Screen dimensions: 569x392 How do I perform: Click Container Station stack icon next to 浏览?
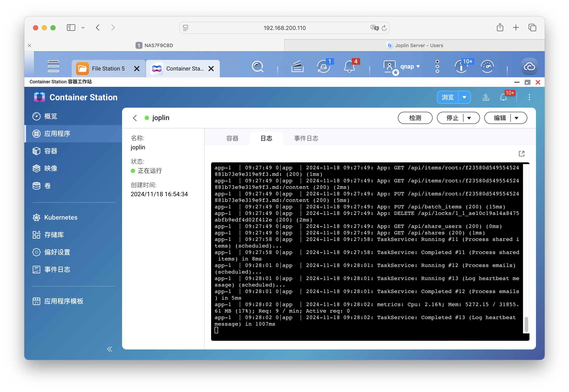[x=486, y=97]
